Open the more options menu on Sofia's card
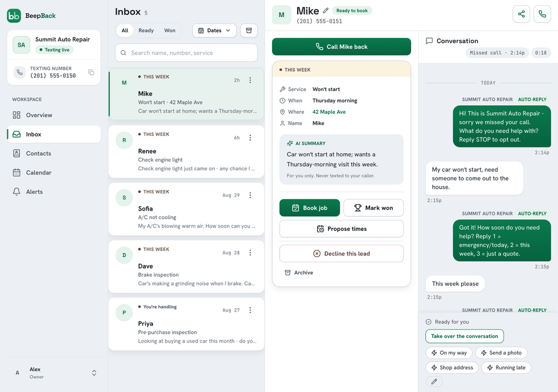Screen dimensions: 558x392 (250, 195)
